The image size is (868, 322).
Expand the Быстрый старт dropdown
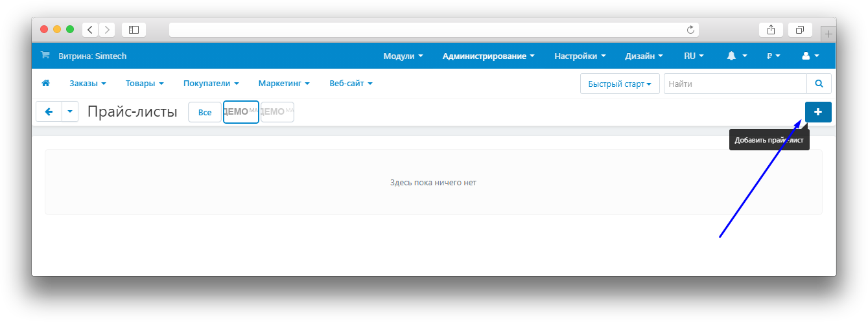point(619,84)
